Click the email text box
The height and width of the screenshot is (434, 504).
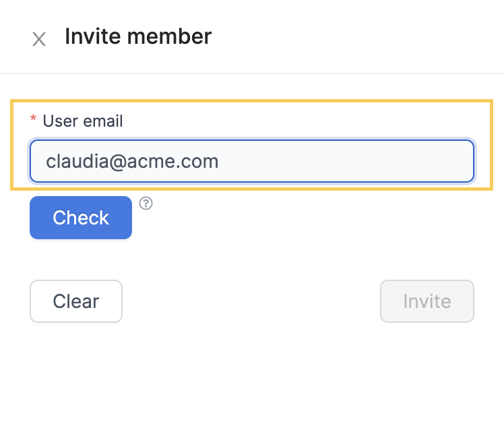point(252,161)
